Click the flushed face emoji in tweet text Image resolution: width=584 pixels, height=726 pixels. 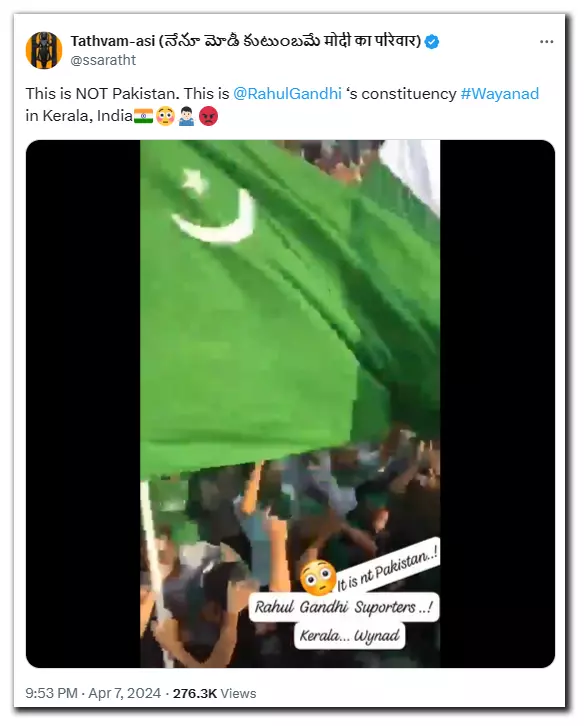[165, 116]
